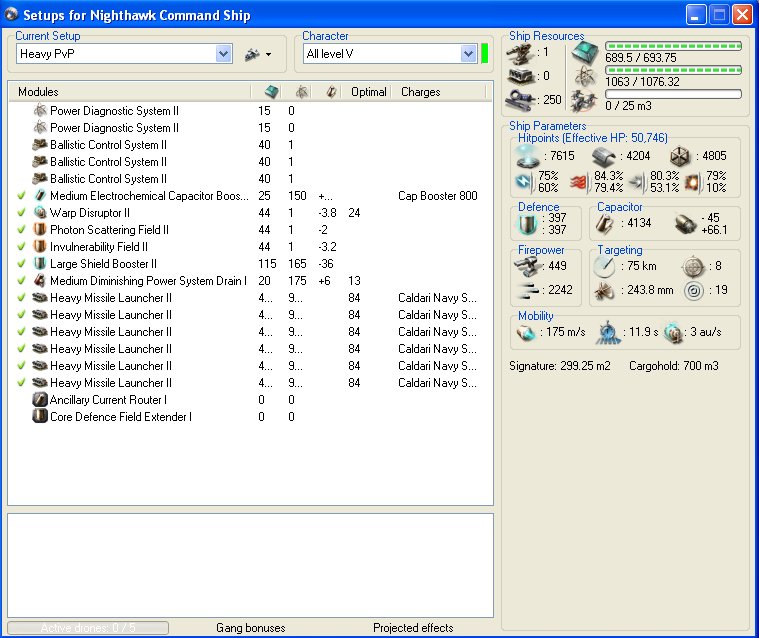This screenshot has width=759, height=638.
Task: Sort the list by the Modules column header
Action: (38, 92)
